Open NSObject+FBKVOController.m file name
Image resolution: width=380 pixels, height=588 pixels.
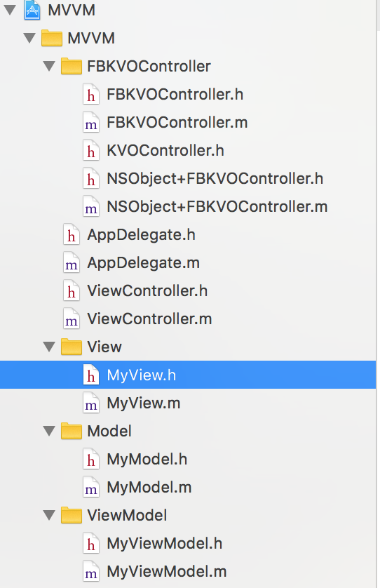pyautogui.click(x=217, y=207)
